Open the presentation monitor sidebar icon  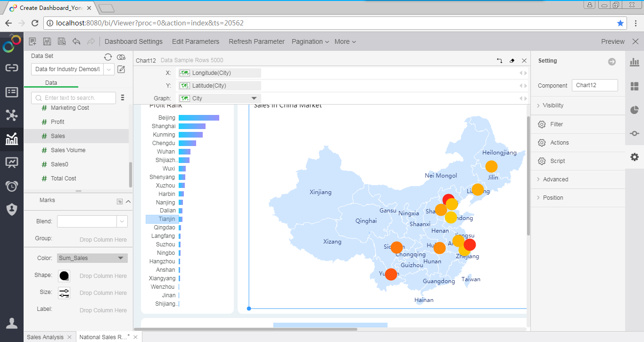click(12, 163)
